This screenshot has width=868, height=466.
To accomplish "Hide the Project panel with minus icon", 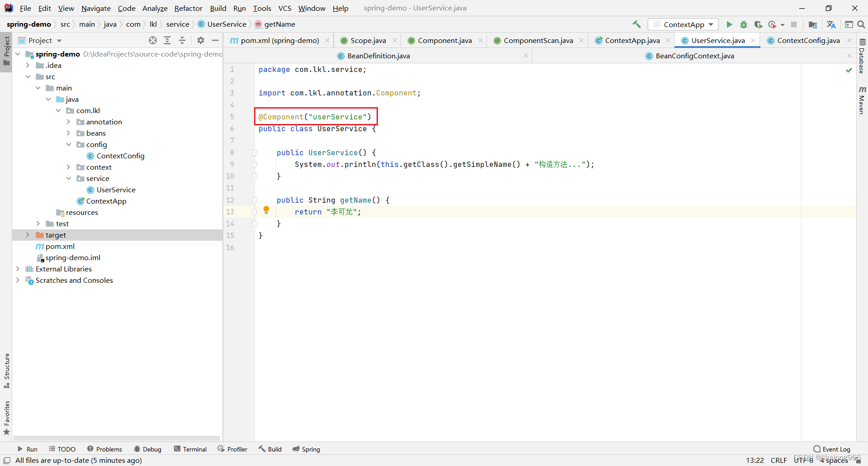I will pos(215,40).
